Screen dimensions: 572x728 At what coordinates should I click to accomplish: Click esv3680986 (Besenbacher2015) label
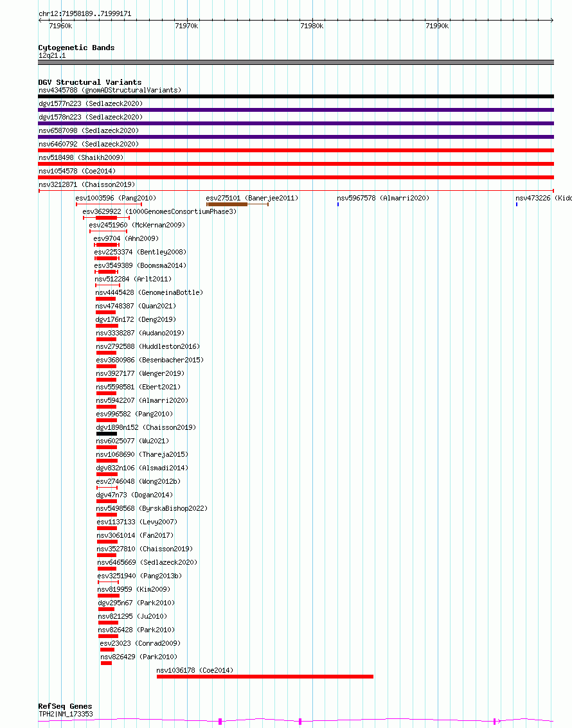tap(150, 359)
